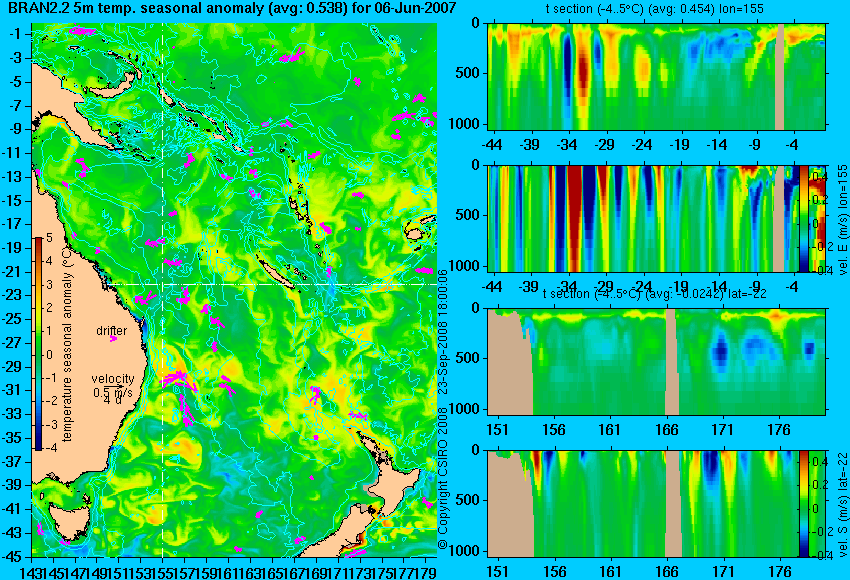Click the '166' tick under lat=-22 temperature section

click(x=667, y=430)
